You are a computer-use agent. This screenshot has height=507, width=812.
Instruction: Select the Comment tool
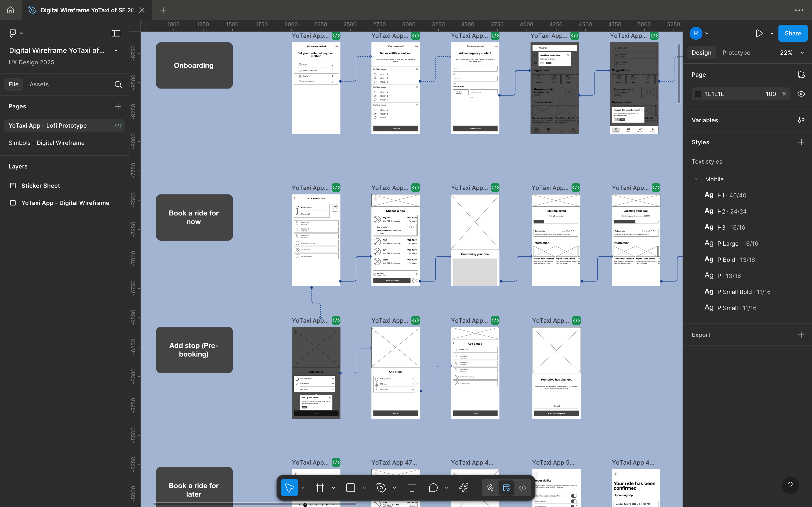[x=433, y=488]
